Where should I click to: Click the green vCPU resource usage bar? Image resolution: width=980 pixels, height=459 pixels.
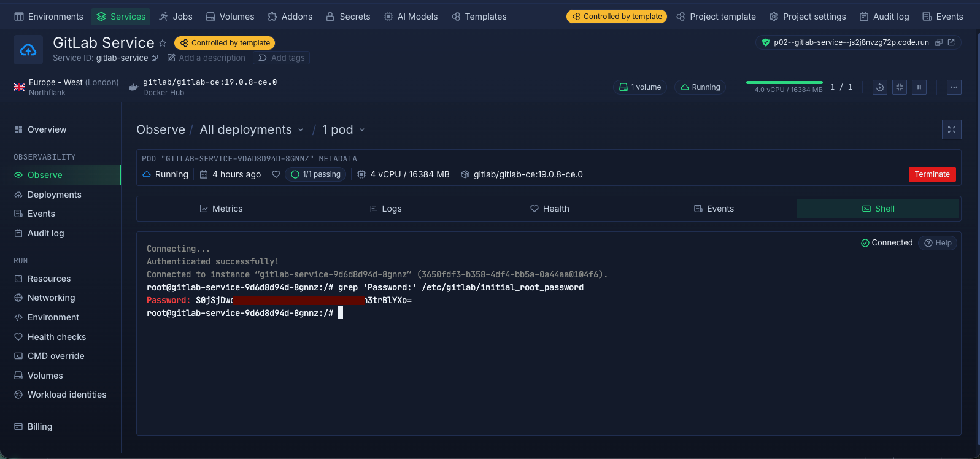click(x=784, y=82)
